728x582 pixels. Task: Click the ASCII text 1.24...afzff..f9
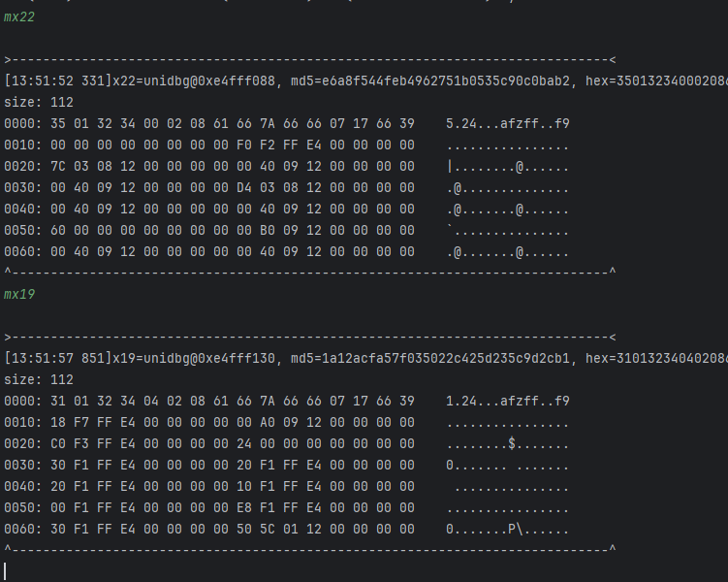508,401
